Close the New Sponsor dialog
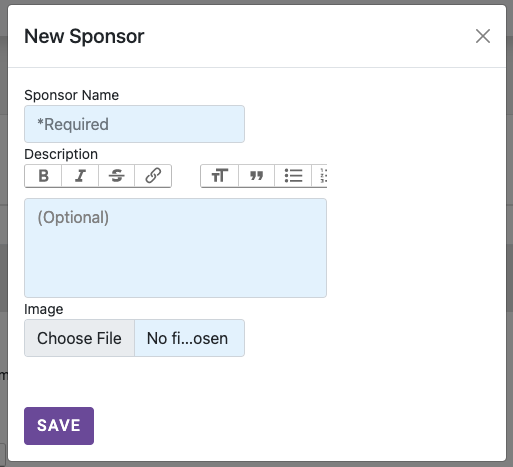513x467 pixels. 483,36
